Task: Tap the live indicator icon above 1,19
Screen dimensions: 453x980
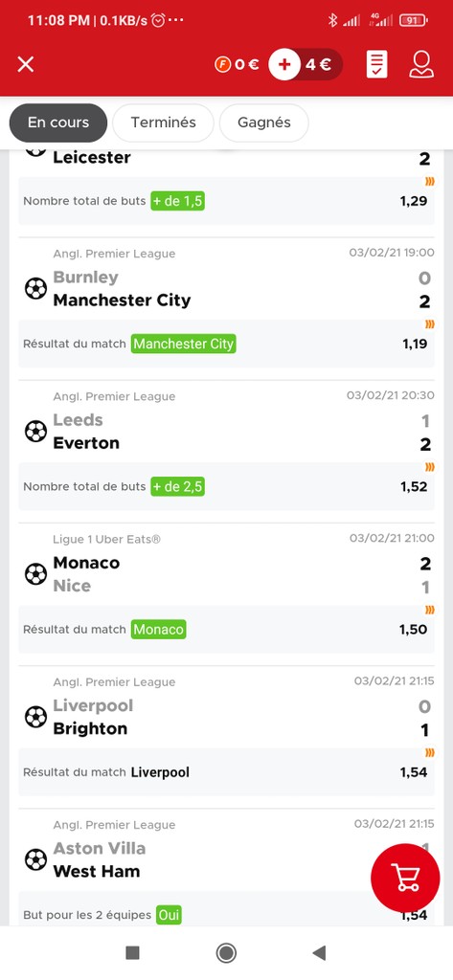Action: click(430, 324)
